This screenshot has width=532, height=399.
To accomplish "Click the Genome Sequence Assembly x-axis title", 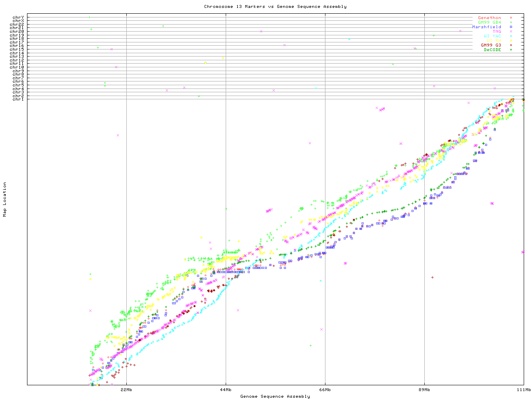I will point(275,397).
